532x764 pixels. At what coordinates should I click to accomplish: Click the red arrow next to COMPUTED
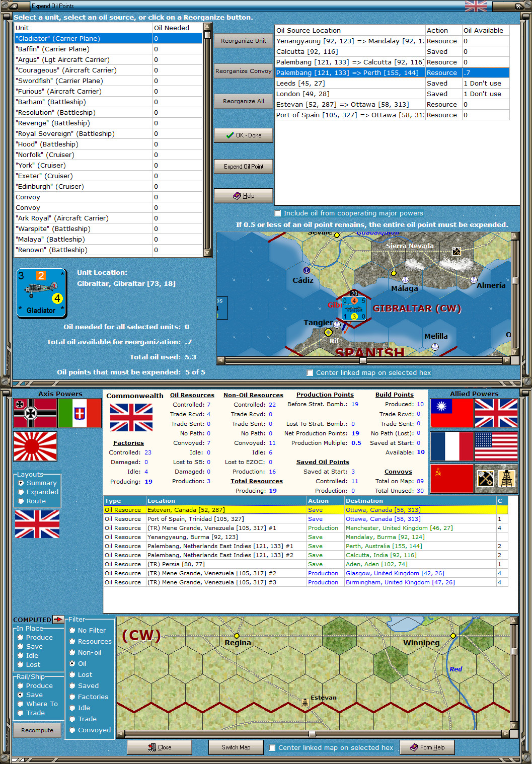click(x=58, y=620)
